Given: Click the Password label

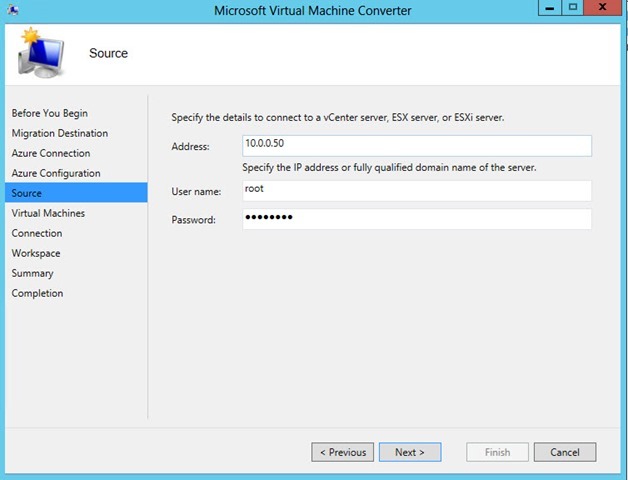Looking at the screenshot, I should (193, 220).
